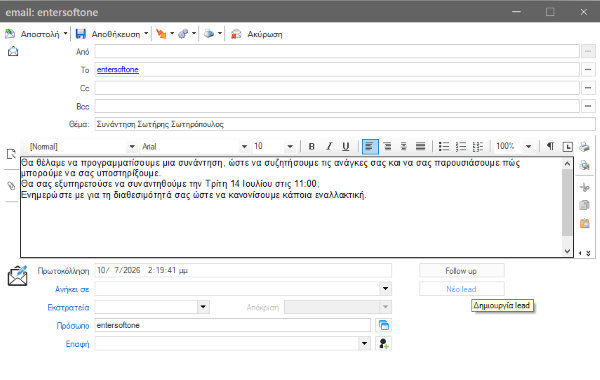
Task: Click the ruler tab-stop icon
Action: [x=567, y=147]
